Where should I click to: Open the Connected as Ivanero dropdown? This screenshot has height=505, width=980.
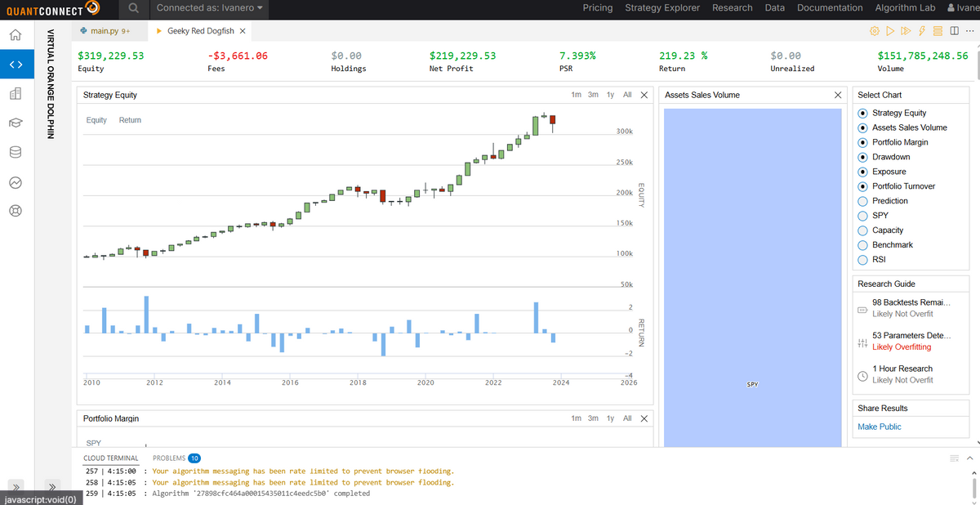click(210, 8)
